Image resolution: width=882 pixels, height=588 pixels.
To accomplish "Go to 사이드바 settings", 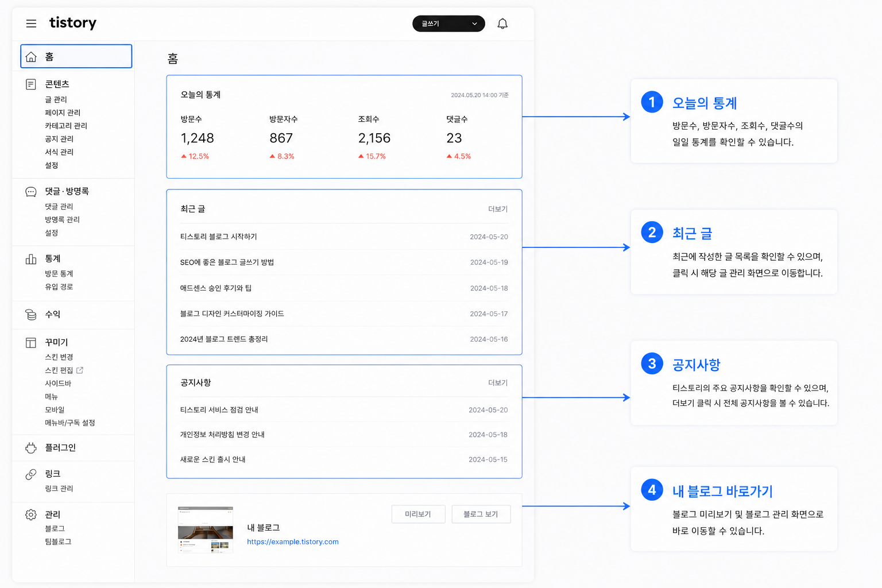I will click(58, 384).
